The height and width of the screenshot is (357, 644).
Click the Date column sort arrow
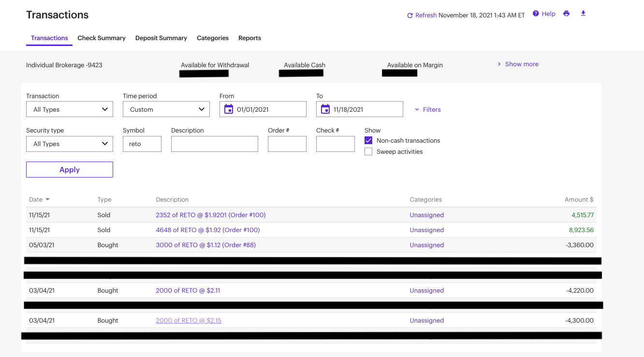point(48,200)
